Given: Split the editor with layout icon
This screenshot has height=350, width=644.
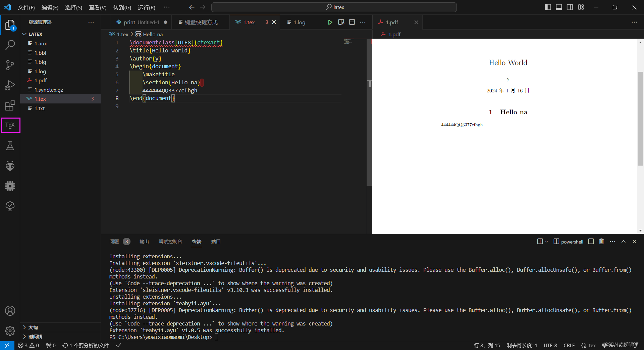Looking at the screenshot, I should pos(352,22).
